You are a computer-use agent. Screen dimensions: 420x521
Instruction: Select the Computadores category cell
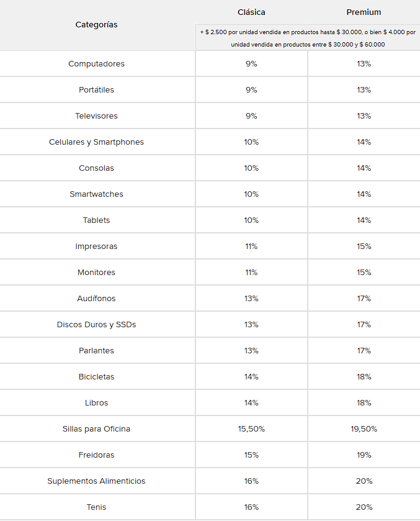click(96, 64)
